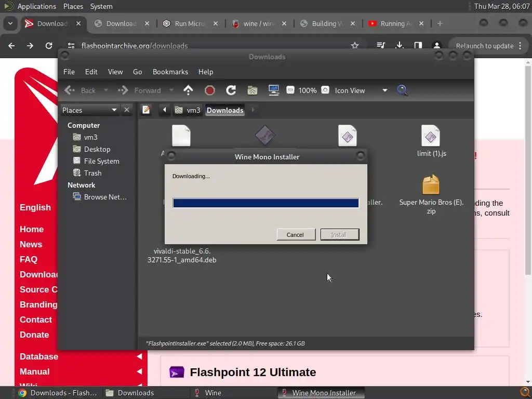
Task: Open the file manager Edit menu
Action: [x=91, y=72]
